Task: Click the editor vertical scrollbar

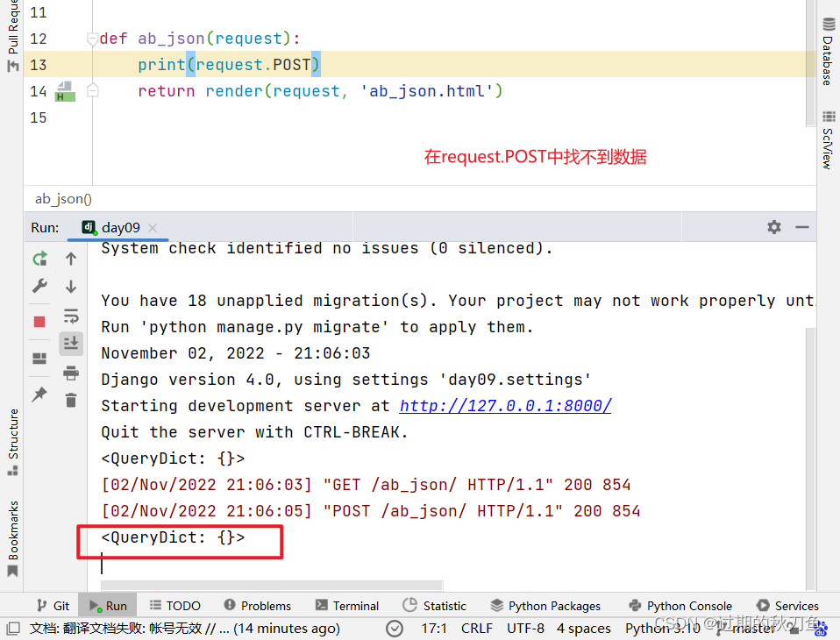Action: click(x=810, y=63)
